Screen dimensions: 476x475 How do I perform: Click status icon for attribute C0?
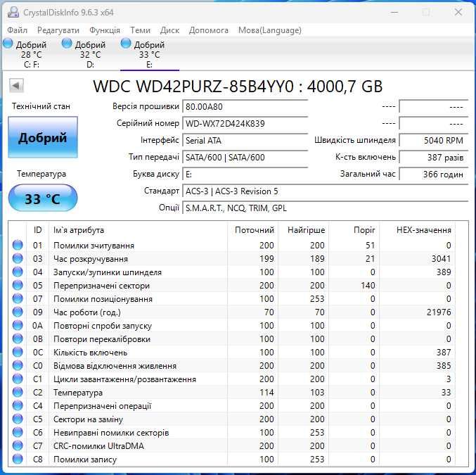point(18,365)
